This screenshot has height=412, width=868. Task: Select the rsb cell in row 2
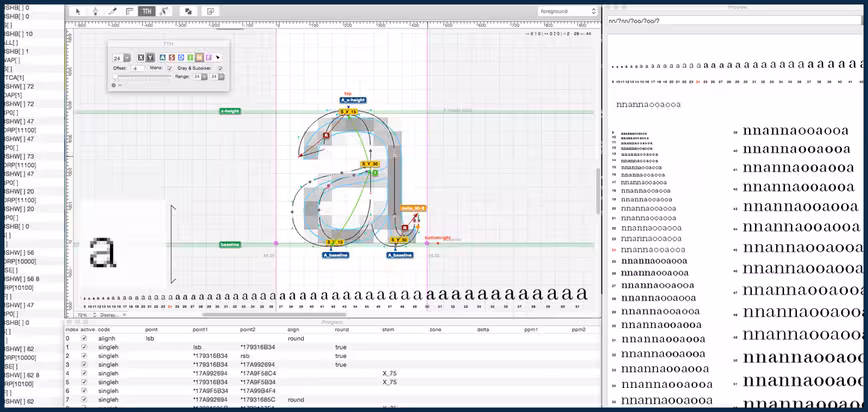(x=244, y=356)
